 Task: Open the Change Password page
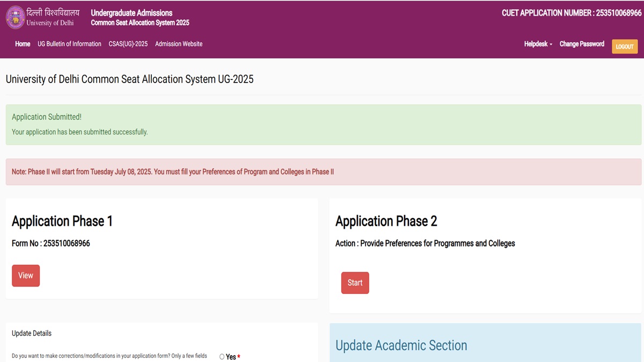click(x=582, y=44)
